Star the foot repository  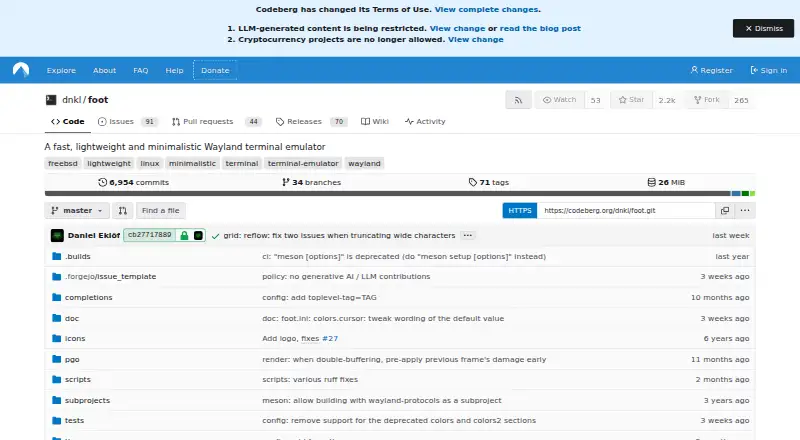point(631,100)
